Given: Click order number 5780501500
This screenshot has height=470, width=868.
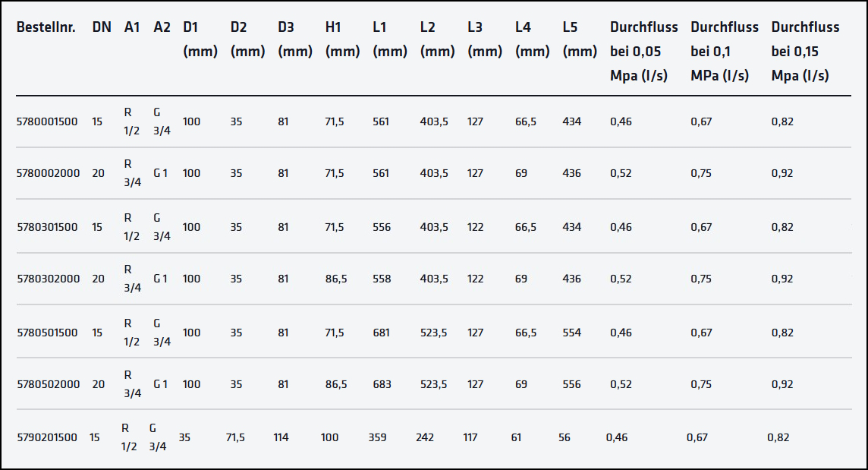Looking at the screenshot, I should click(47, 333).
